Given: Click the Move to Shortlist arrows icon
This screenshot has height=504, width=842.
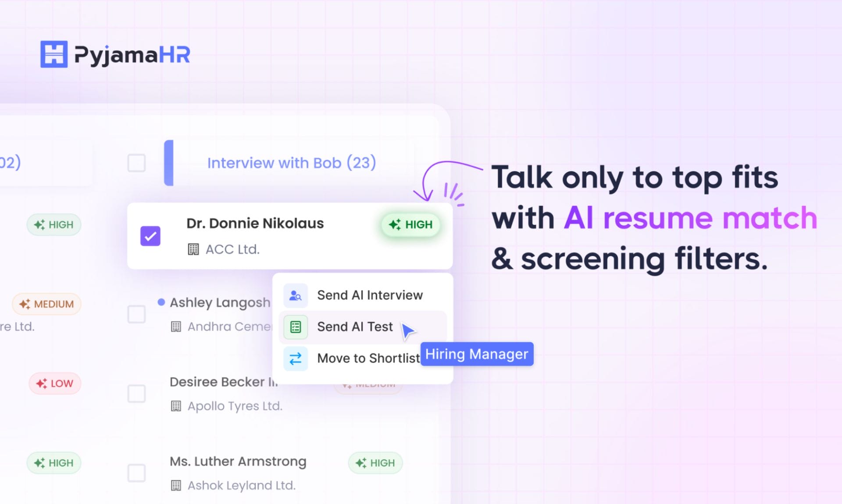Looking at the screenshot, I should (295, 358).
